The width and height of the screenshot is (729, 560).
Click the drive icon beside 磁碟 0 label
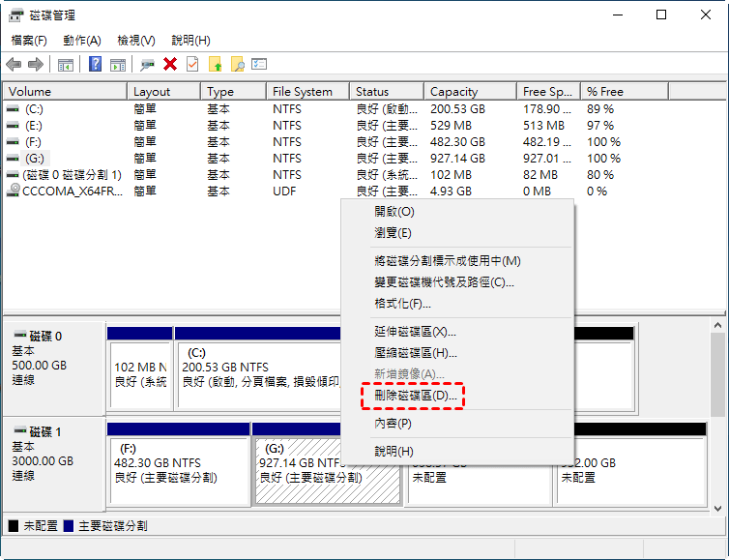[20, 334]
